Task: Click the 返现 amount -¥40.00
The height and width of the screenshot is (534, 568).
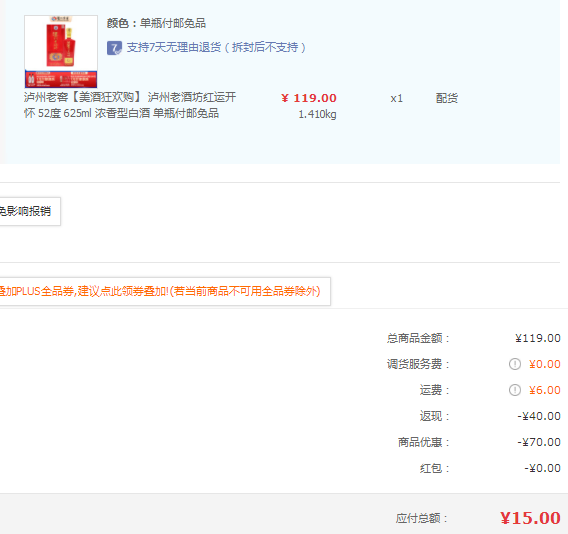Action: [x=539, y=416]
